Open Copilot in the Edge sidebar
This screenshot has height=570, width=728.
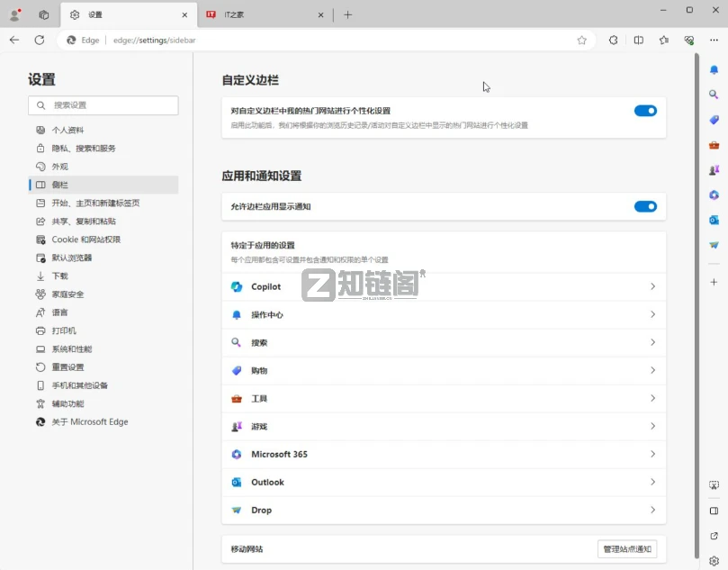(713, 195)
